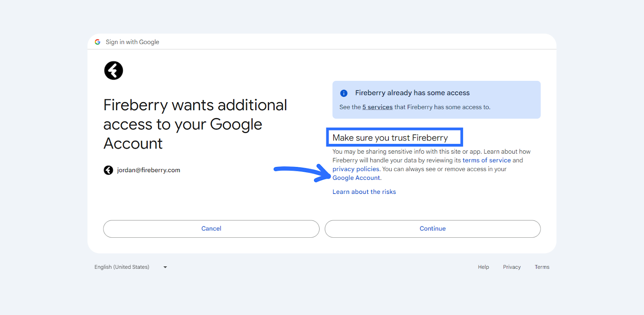Click the Cancel button

(211, 229)
